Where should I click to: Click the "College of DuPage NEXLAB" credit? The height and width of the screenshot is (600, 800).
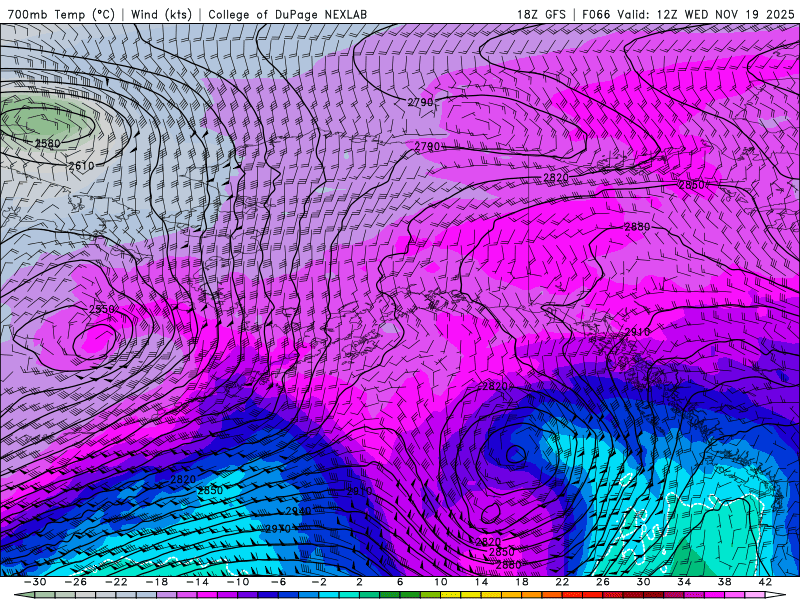tap(287, 14)
